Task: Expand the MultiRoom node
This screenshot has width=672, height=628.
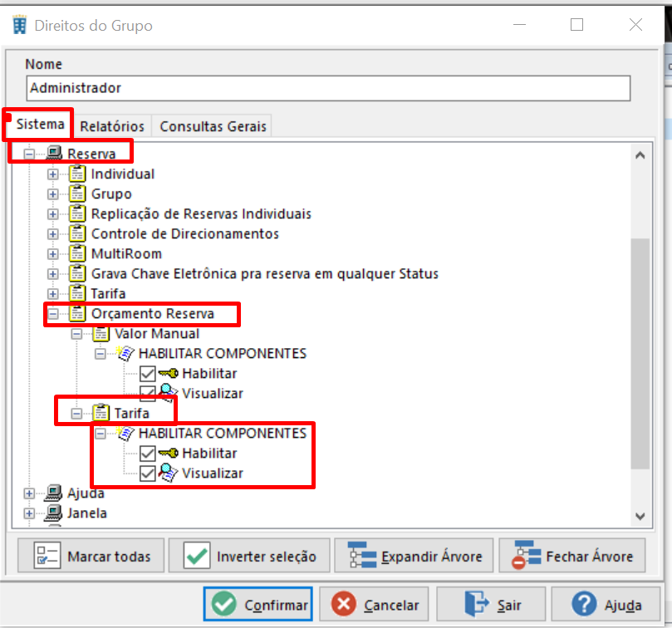Action: tap(52, 253)
